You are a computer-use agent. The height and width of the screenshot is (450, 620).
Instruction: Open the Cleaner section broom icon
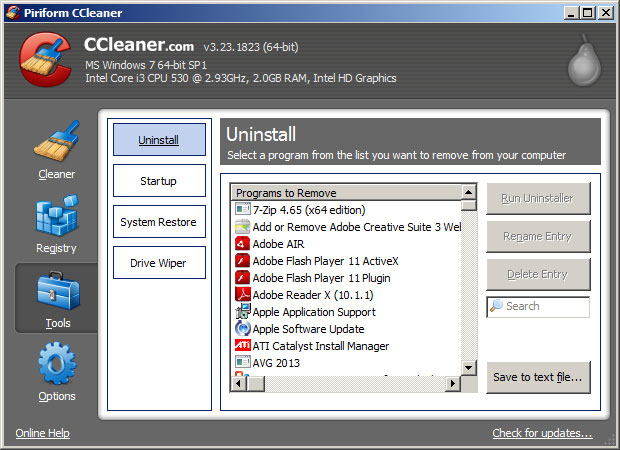(57, 141)
